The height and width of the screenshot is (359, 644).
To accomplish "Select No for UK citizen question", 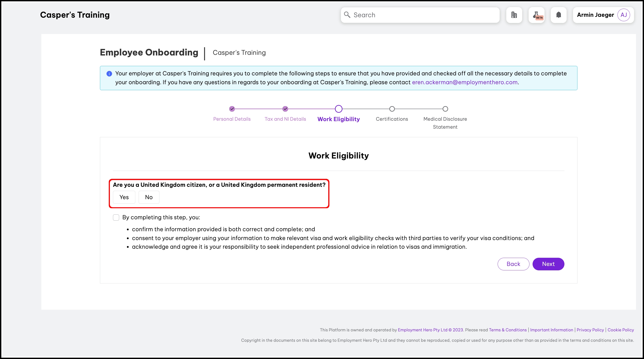I will [149, 197].
